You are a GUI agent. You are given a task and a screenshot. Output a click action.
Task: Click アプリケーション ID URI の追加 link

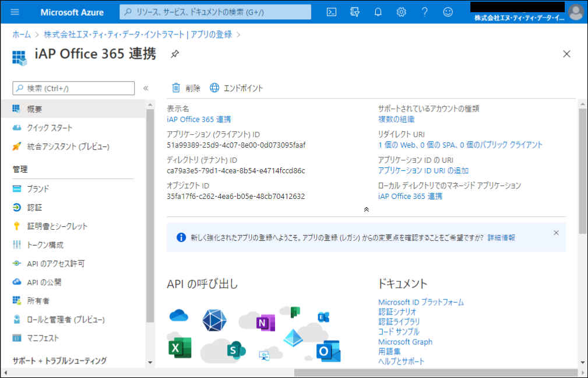tap(423, 170)
